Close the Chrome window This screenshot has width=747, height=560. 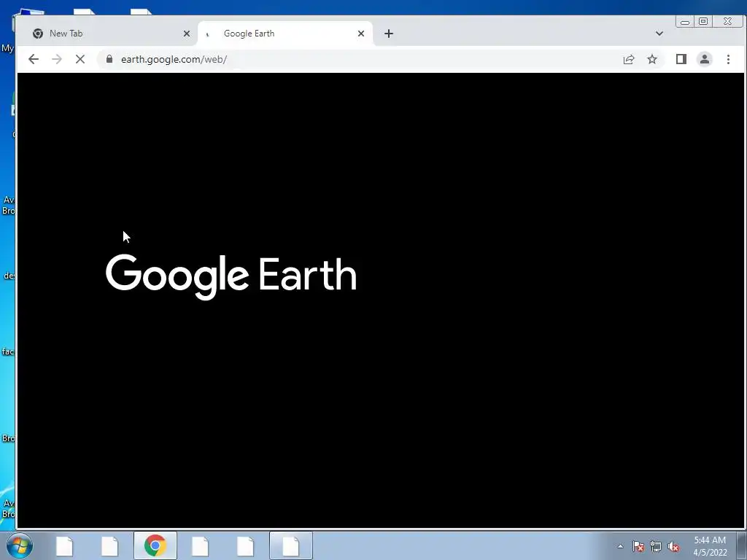(x=727, y=21)
